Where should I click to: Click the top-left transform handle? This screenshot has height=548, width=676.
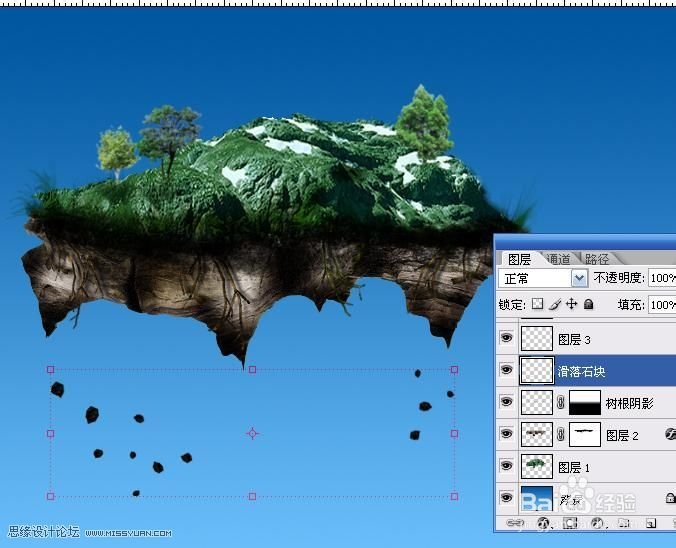click(50, 370)
